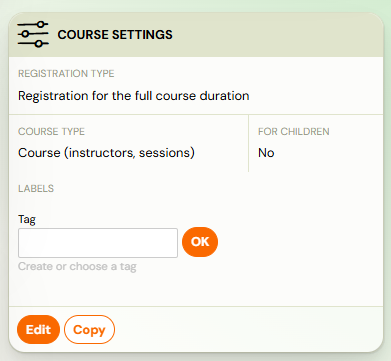Image resolution: width=391 pixels, height=361 pixels.
Task: Click the 'No' value under For Children
Action: [x=266, y=153]
